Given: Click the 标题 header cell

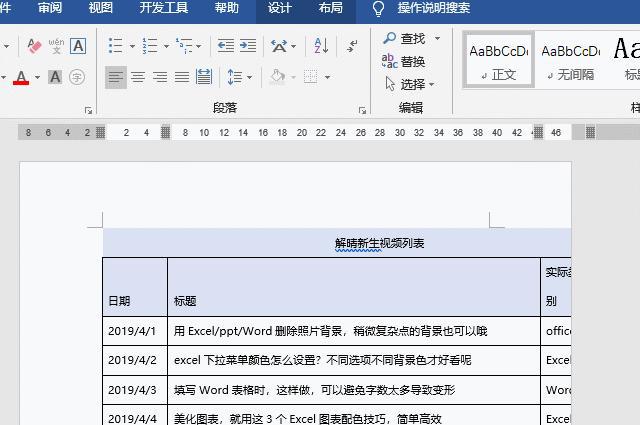Looking at the screenshot, I should (354, 287).
